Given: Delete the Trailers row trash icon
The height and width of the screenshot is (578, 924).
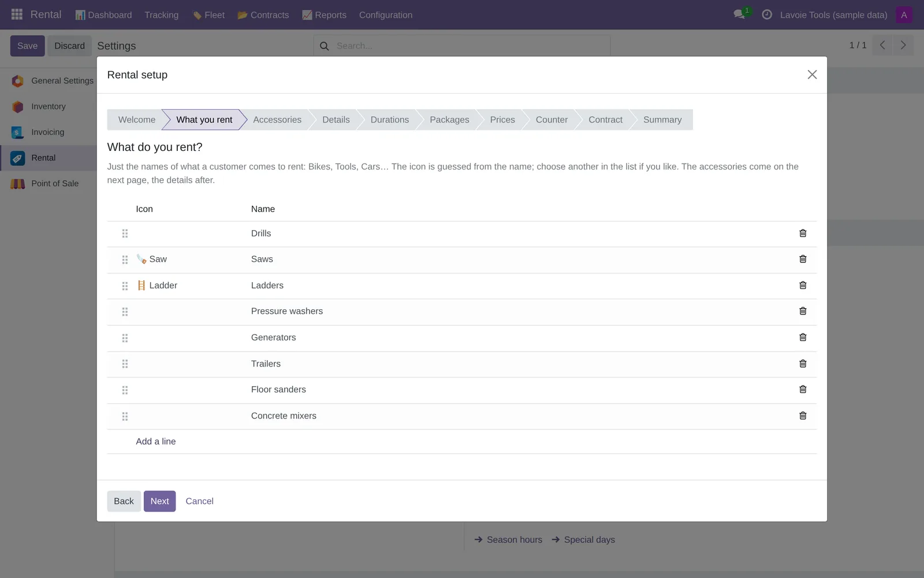Looking at the screenshot, I should (x=803, y=364).
